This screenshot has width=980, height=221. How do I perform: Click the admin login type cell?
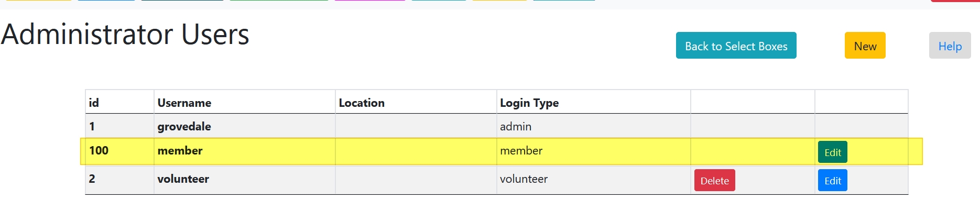[516, 126]
